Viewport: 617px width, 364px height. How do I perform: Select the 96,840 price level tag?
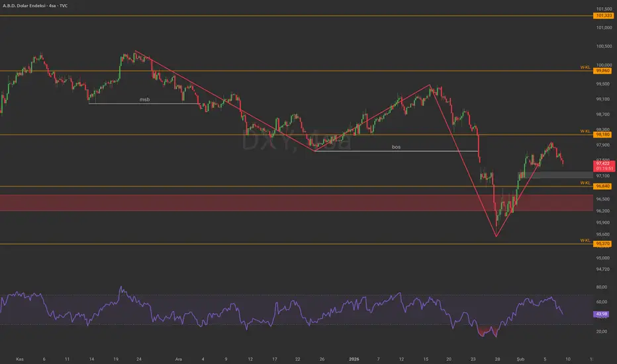(603, 187)
